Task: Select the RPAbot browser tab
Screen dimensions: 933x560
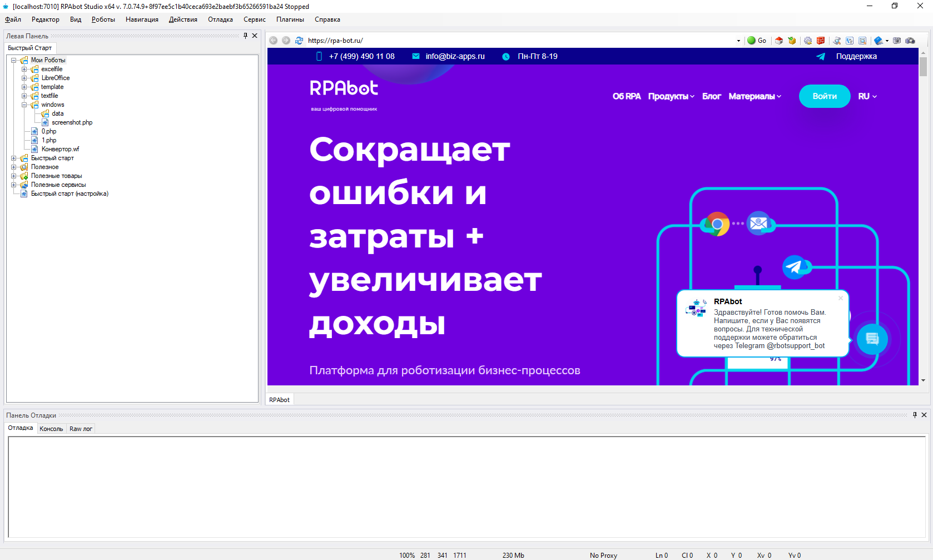Action: pos(279,400)
